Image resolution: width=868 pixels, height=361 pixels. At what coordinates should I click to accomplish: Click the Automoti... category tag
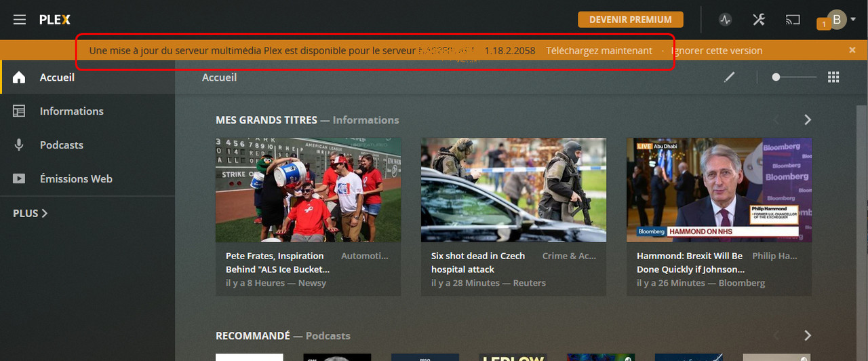point(365,256)
